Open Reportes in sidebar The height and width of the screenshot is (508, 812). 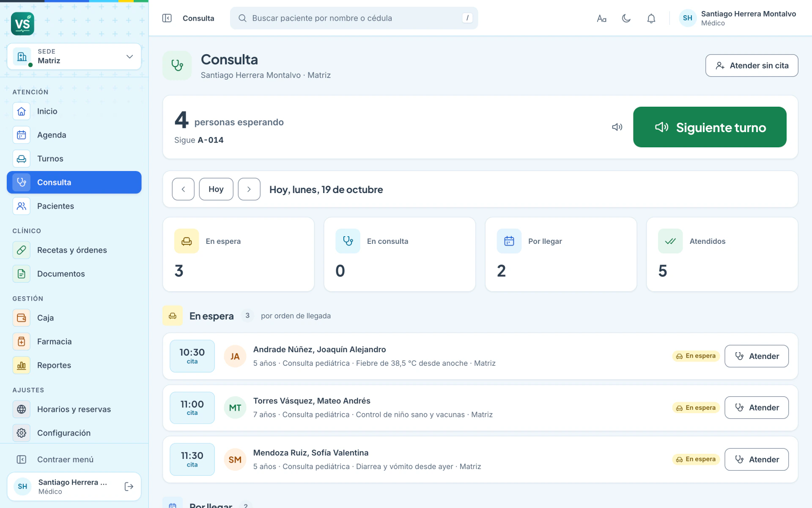coord(74,365)
